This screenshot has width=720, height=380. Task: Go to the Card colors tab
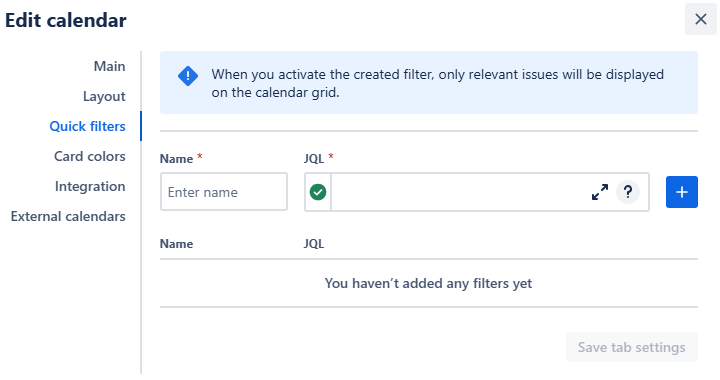pyautogui.click(x=90, y=156)
